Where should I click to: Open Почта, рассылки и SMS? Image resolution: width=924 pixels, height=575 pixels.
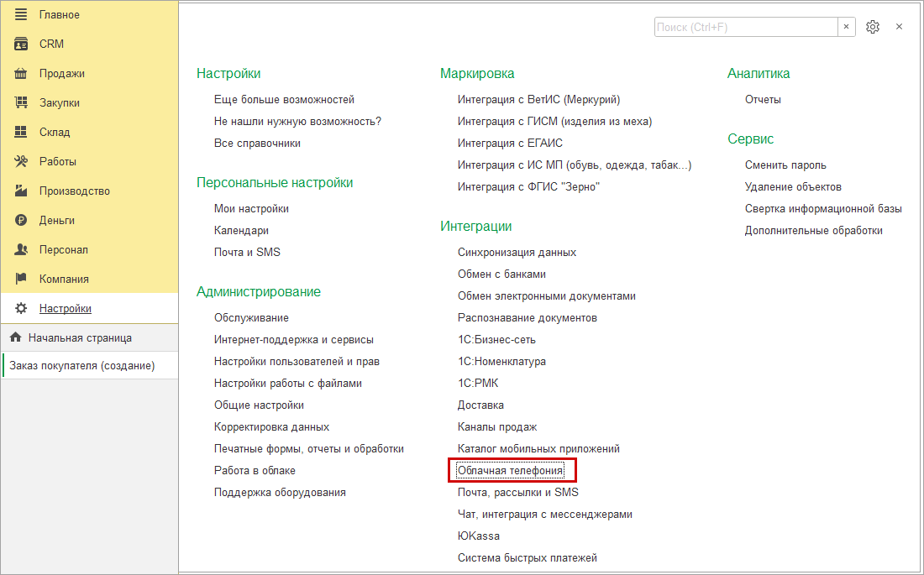(518, 492)
